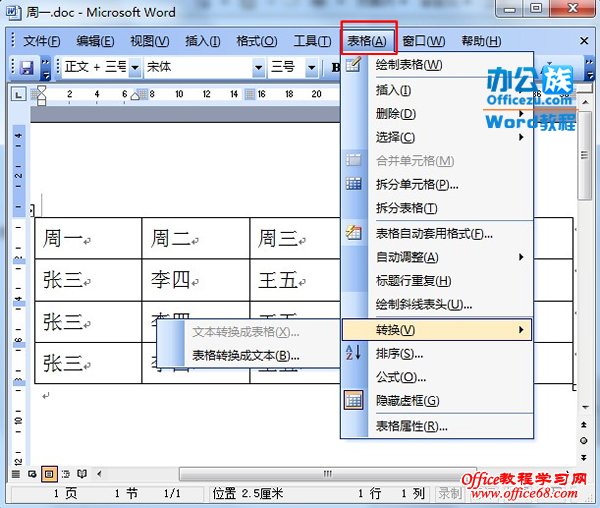Toggle Heading Rows Repeat (标题行重复)
The height and width of the screenshot is (508, 600).
412,281
